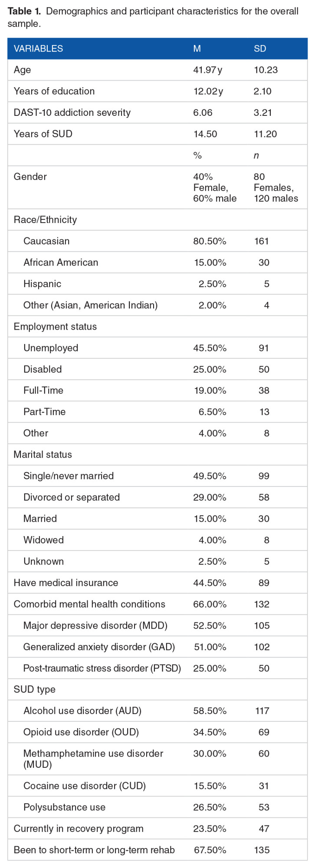Image resolution: width=315 pixels, height=868 pixels.
Task: Select the Race/Ethnicity section heading
Action: point(45,219)
